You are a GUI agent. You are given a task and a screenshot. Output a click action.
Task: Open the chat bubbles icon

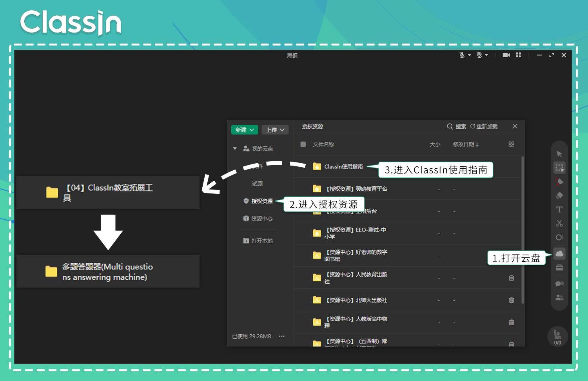tap(559, 283)
